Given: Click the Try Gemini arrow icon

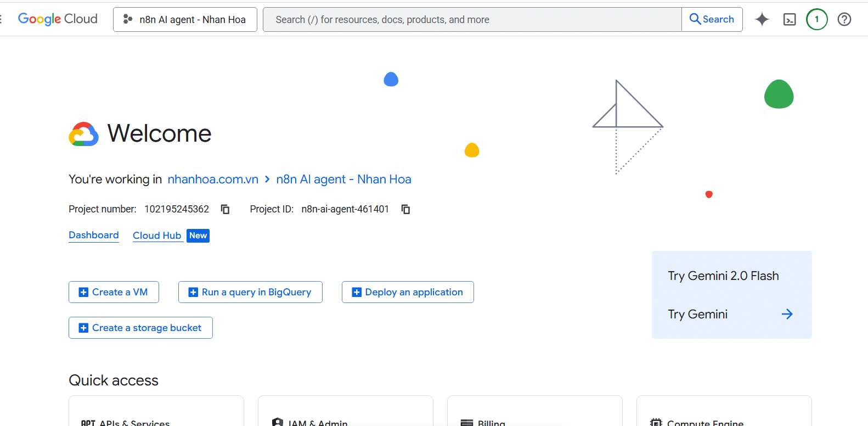Looking at the screenshot, I should click(x=787, y=314).
